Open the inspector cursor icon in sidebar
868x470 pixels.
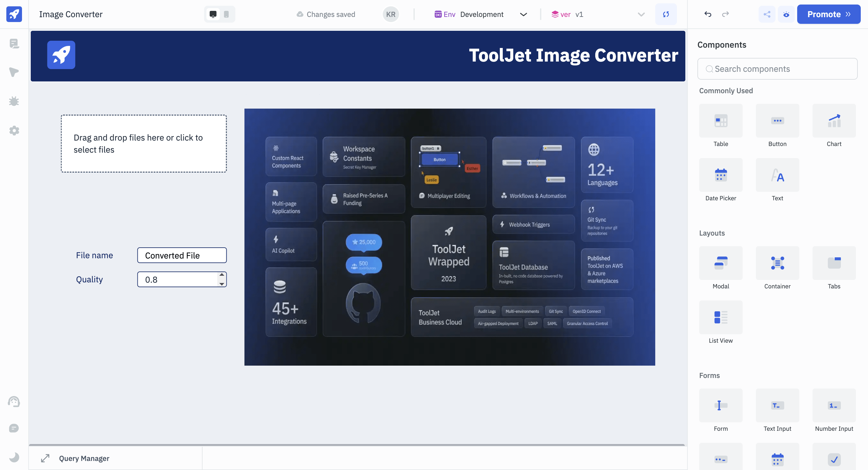[x=14, y=72]
